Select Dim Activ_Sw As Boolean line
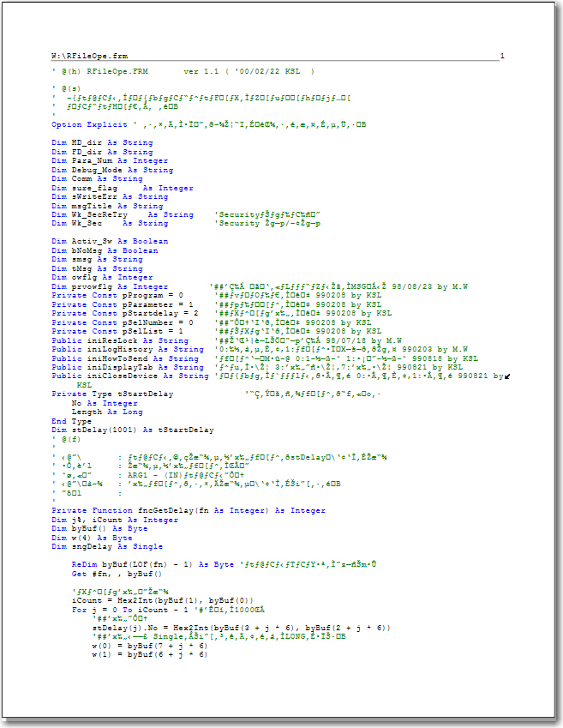563x728 pixels. point(110,242)
